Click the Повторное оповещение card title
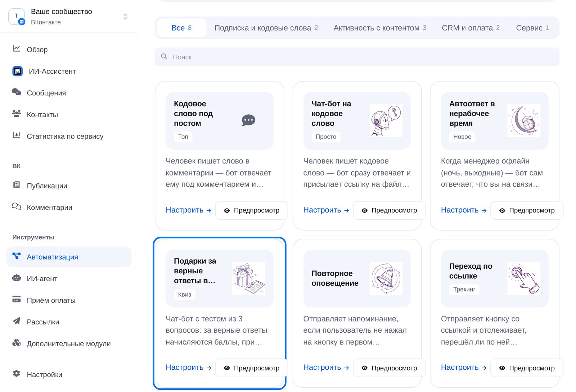 (335, 278)
